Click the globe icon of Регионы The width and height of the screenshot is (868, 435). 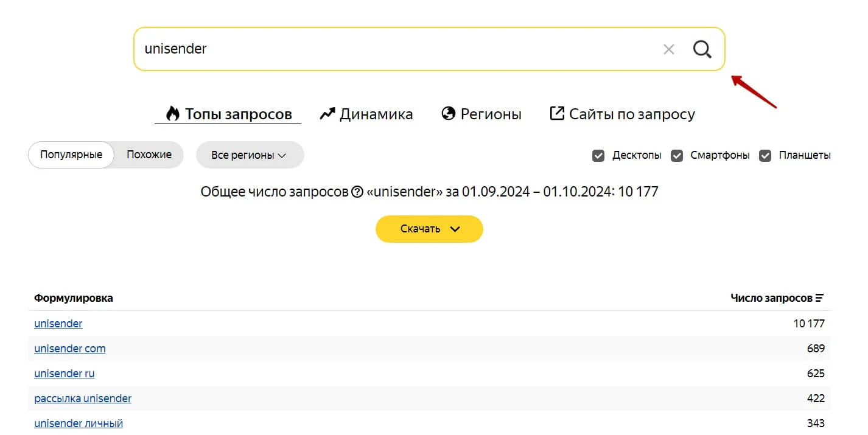[449, 114]
